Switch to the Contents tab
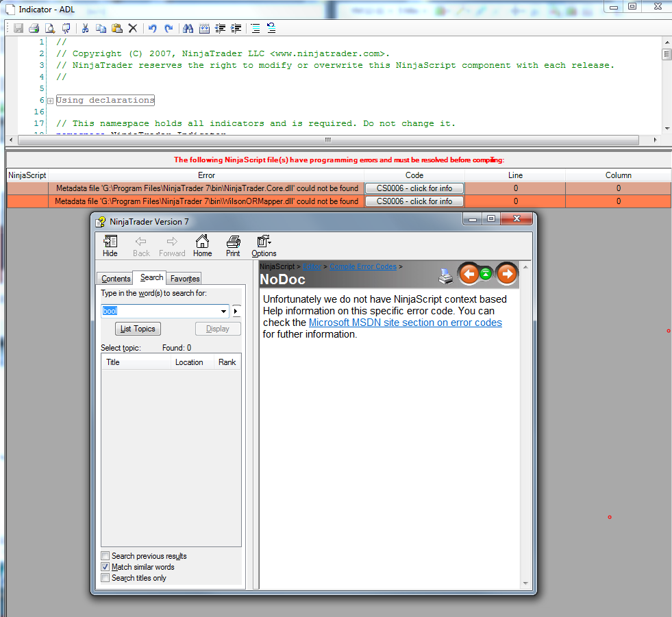672x617 pixels. click(x=116, y=279)
